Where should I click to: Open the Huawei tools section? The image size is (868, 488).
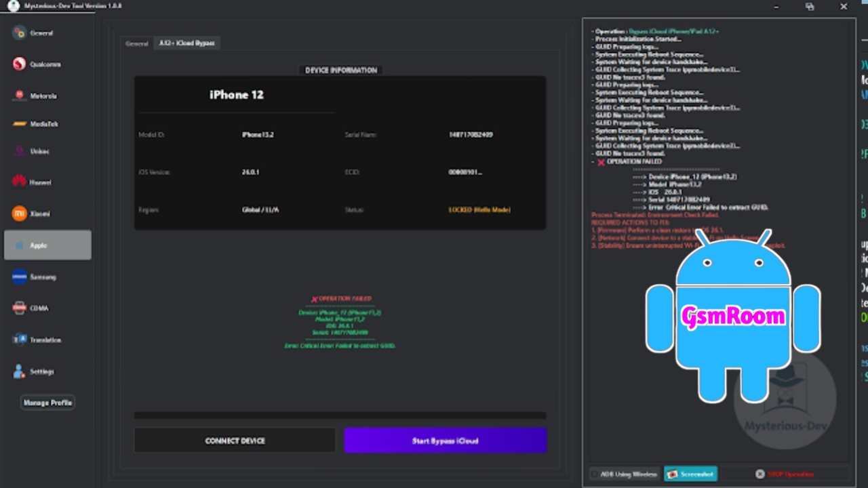(x=39, y=182)
